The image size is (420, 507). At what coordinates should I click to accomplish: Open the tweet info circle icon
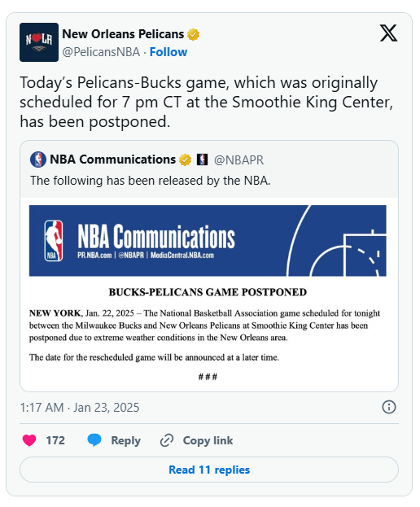[388, 407]
